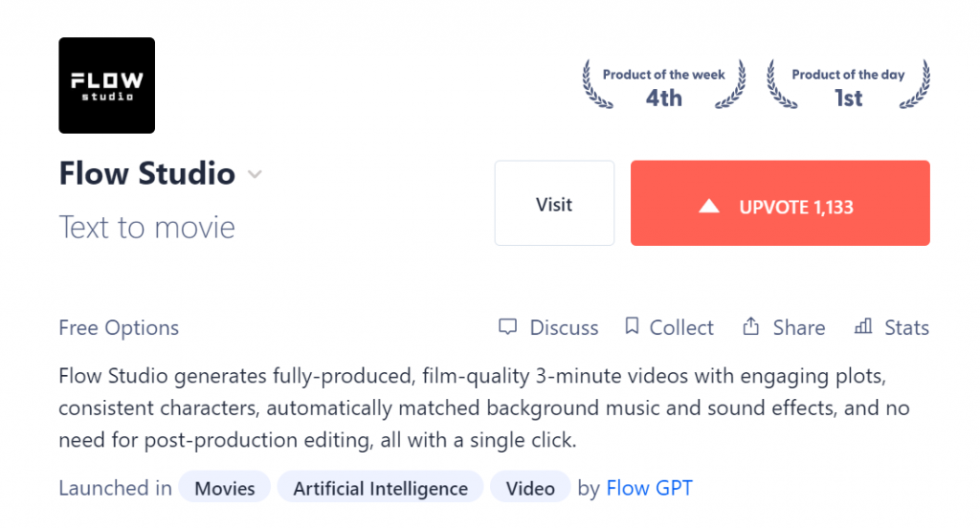Click the Free Options label
This screenshot has width=980, height=529.
tap(119, 328)
